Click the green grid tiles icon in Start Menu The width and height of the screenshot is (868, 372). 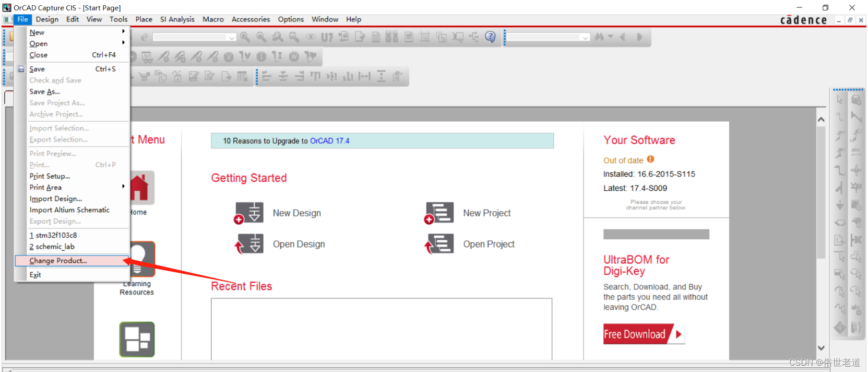point(137,339)
